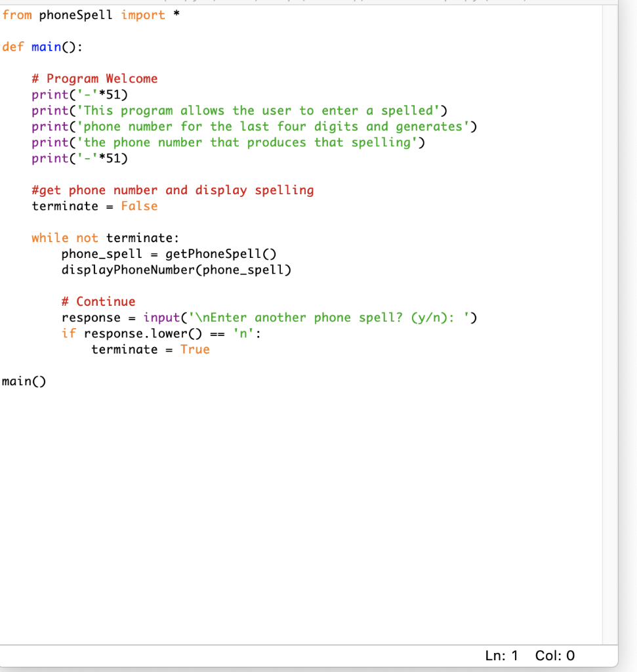The image size is (637, 672).
Task: Place cursor on terminate = False line
Action: 92,205
